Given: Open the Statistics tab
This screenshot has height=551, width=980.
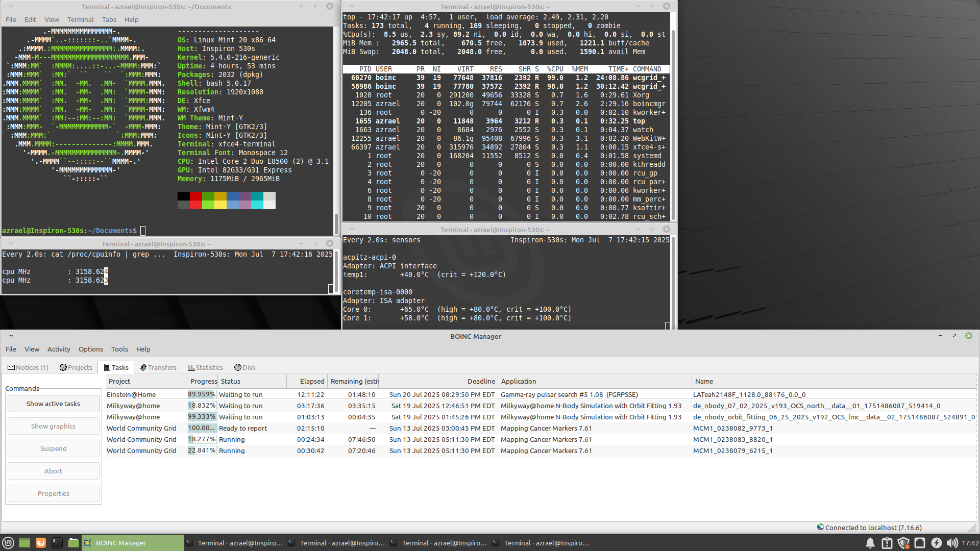Looking at the screenshot, I should coord(205,367).
